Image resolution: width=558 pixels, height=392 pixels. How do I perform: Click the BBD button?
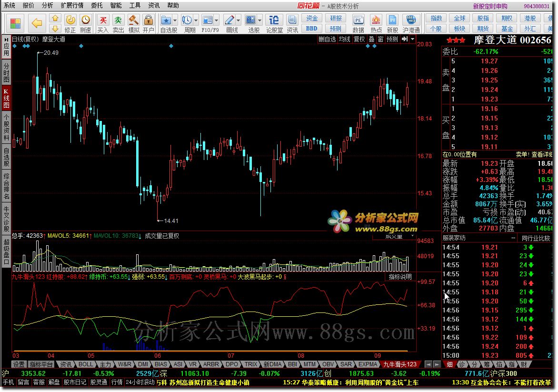click(x=312, y=29)
